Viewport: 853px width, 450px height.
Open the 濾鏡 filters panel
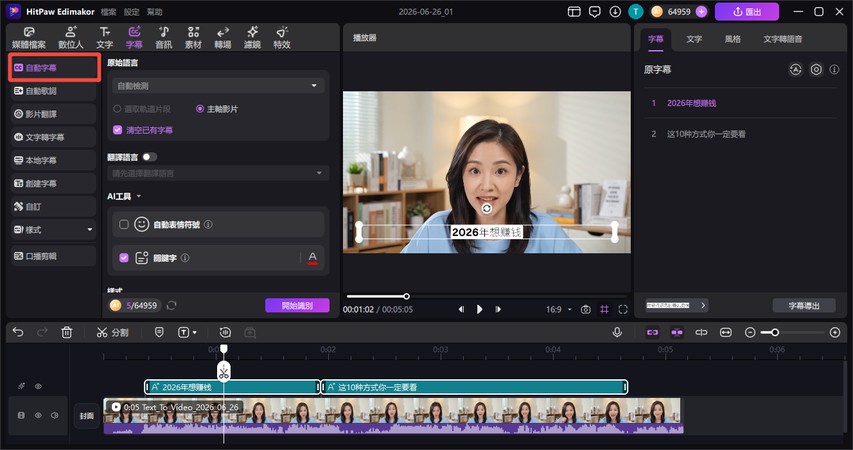252,38
